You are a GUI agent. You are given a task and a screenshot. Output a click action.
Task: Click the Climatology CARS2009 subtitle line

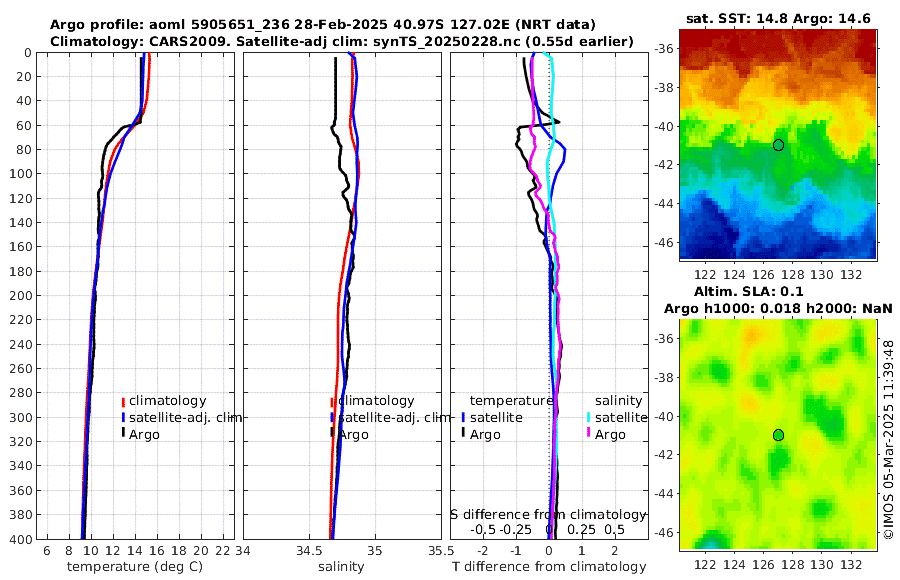click(342, 41)
